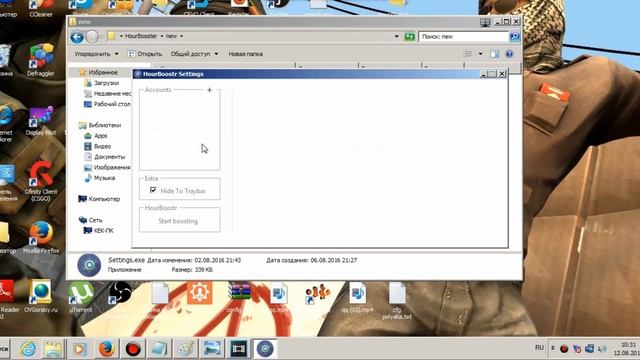Viewport: 640px width, 360px height.
Task: Click the new breadcrumb folder in address bar
Action: point(171,36)
